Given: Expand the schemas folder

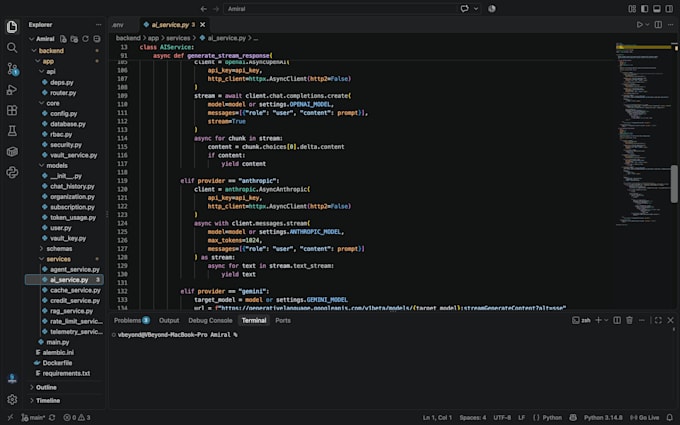Looking at the screenshot, I should [x=41, y=248].
